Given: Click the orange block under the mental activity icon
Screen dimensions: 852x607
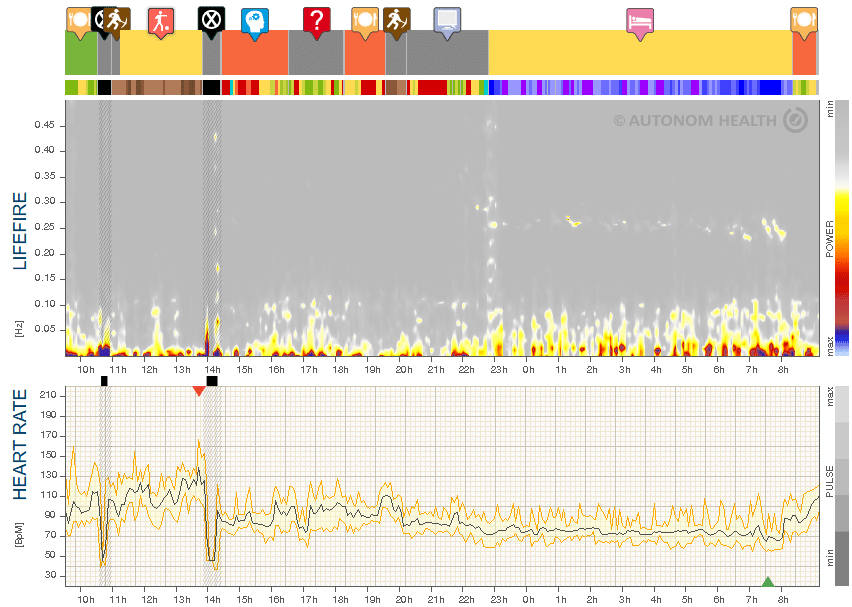Looking at the screenshot, I should 255,53.
